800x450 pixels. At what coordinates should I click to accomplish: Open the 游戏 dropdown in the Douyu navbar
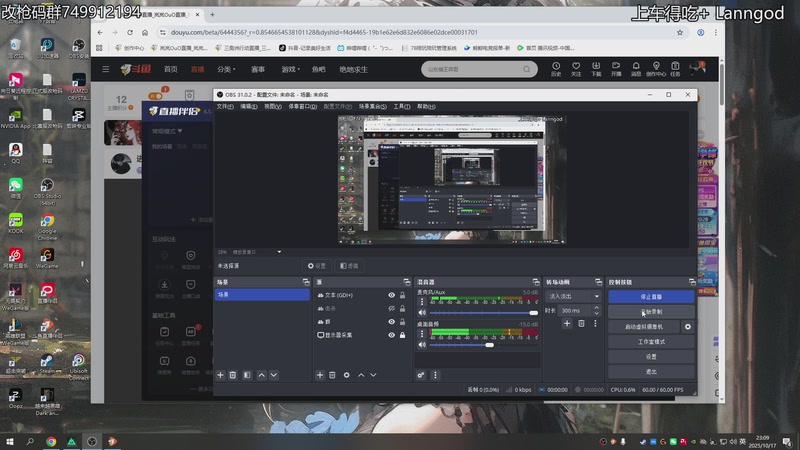pos(290,69)
